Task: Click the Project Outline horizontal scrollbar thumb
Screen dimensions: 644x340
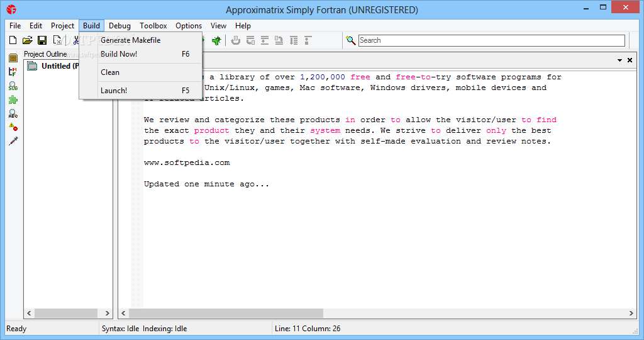Action: pyautogui.click(x=66, y=314)
